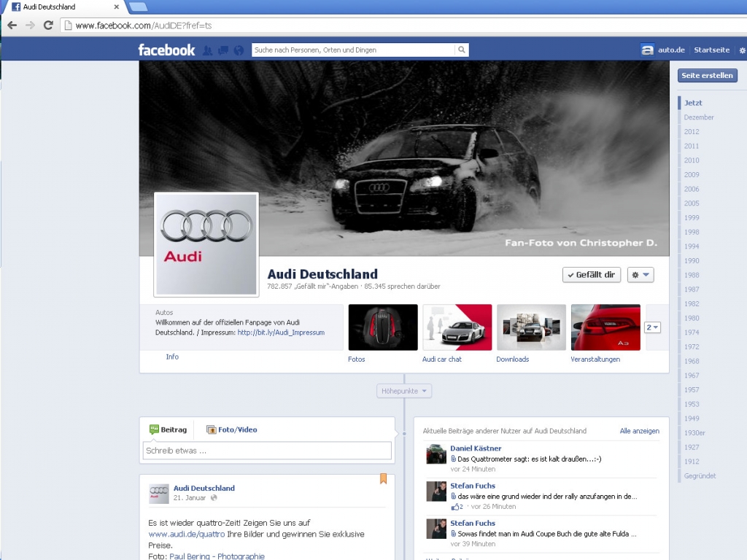Screen dimensions: 747x560
Task: Click the 21. Januar post date
Action: pos(189,497)
